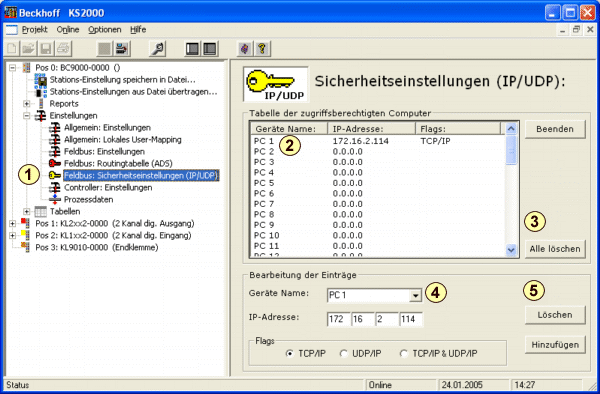Click the Open folder toolbar icon
600x394 pixels.
tap(29, 49)
